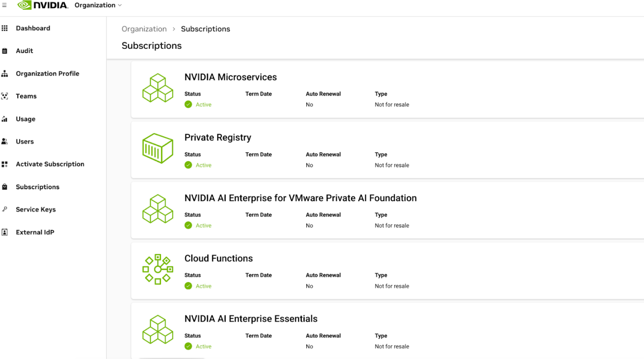Click the Organization Profile hierarchy icon
Screen dimensions: 644x359
pyautogui.click(x=5, y=74)
